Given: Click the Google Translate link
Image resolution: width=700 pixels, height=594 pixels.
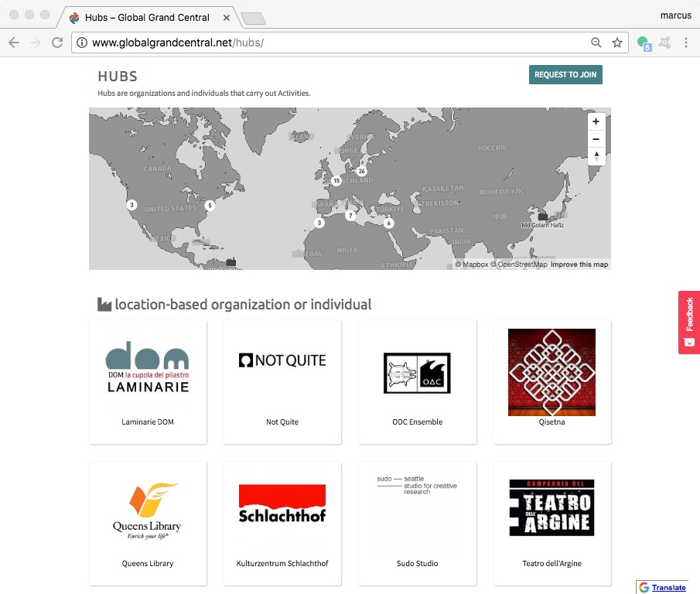Looking at the screenshot, I should tap(668, 587).
